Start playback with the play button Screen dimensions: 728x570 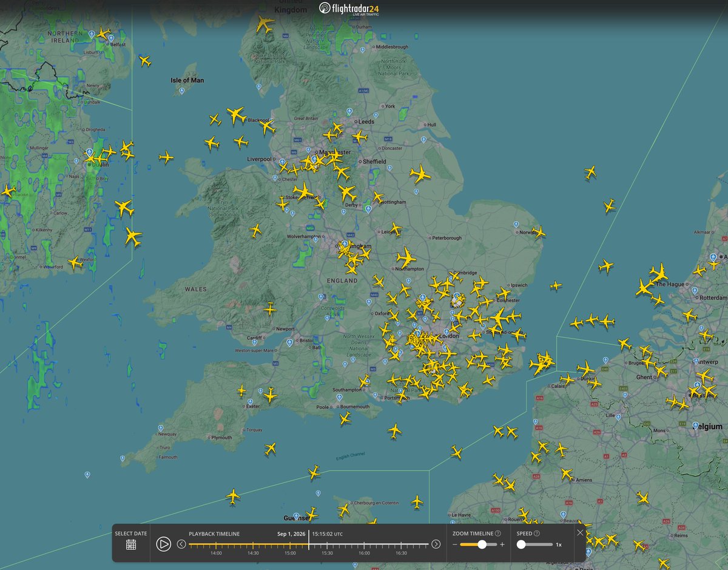163,544
